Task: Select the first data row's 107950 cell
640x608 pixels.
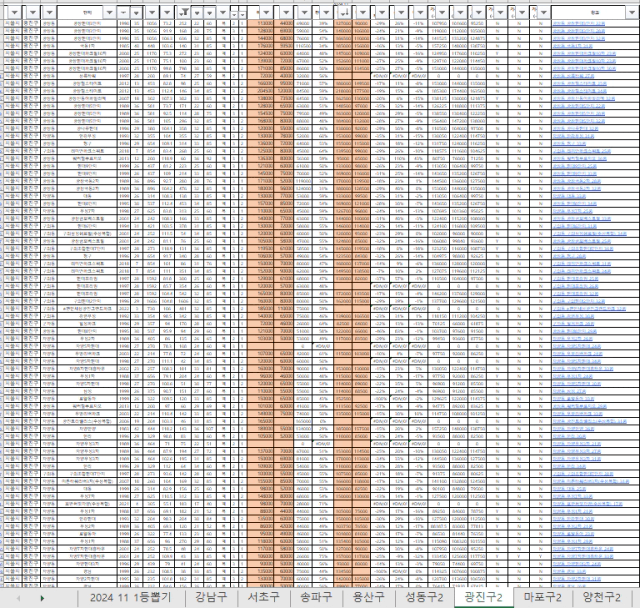Action: [439, 24]
